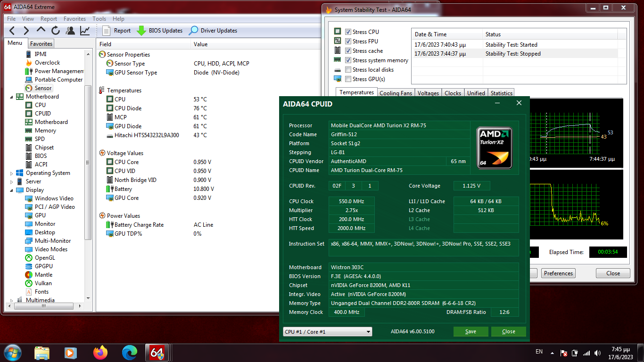644x362 pixels.
Task: Click the tree panel horizontal scrollbar
Action: click(45, 306)
